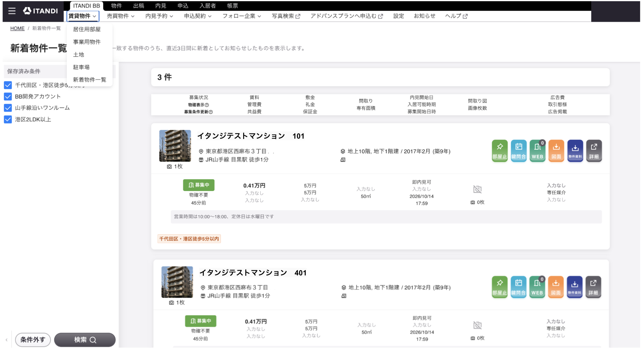The image size is (644, 349).
Task: Download 物件資料 for room 401
Action: tap(575, 287)
